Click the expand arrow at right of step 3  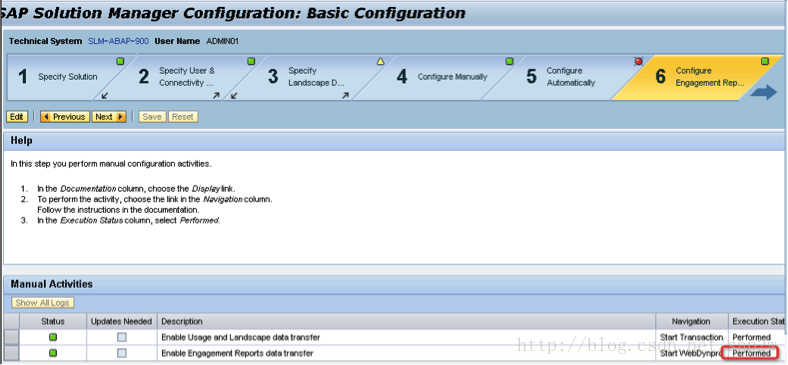pyautogui.click(x=345, y=95)
